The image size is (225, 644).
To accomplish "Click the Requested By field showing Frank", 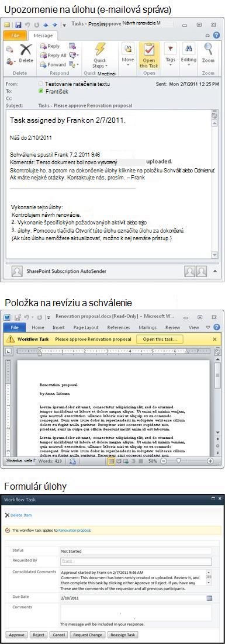I will coord(136,562).
